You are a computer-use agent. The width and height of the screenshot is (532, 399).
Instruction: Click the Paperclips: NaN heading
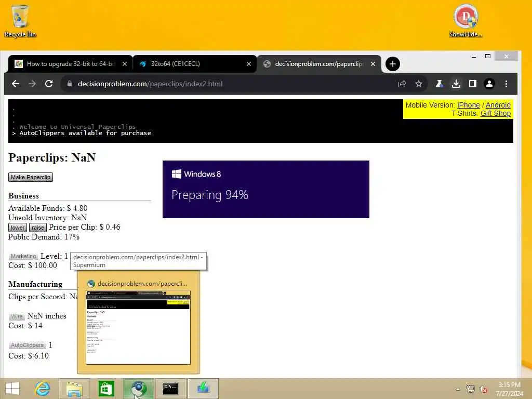click(x=52, y=157)
